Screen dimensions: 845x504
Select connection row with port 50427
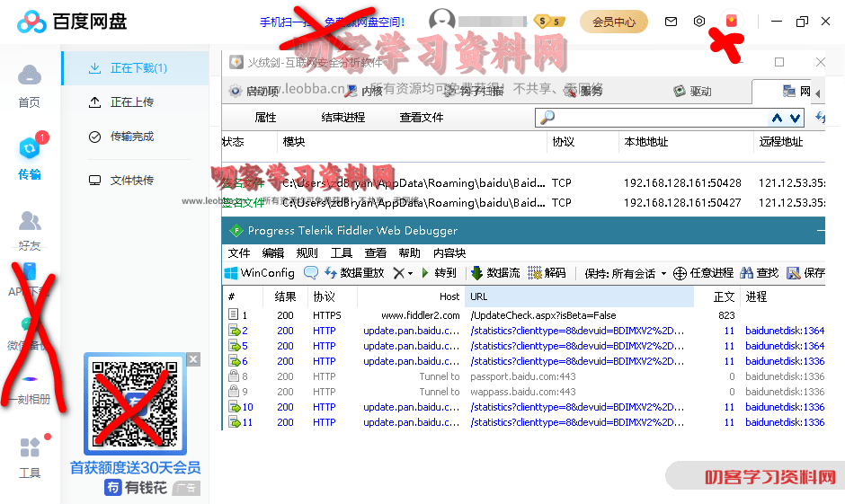coord(523,203)
